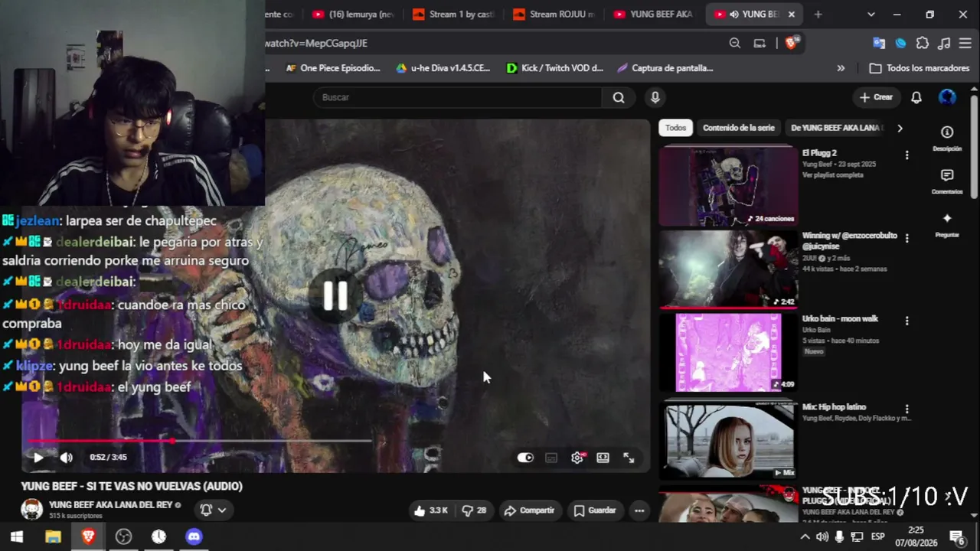This screenshot has height=551, width=980.
Task: Enter fullscreen in the video player
Action: pos(629,458)
